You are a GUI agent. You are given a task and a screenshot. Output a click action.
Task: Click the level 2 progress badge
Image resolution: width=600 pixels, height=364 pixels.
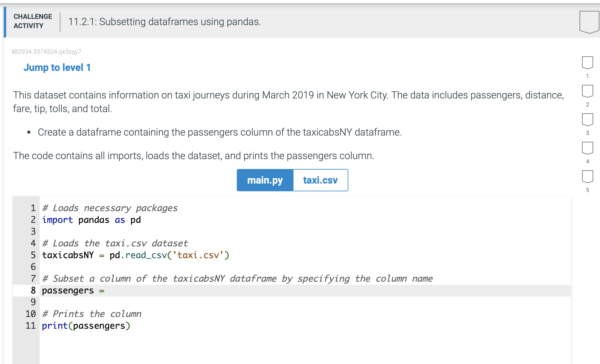[x=587, y=91]
